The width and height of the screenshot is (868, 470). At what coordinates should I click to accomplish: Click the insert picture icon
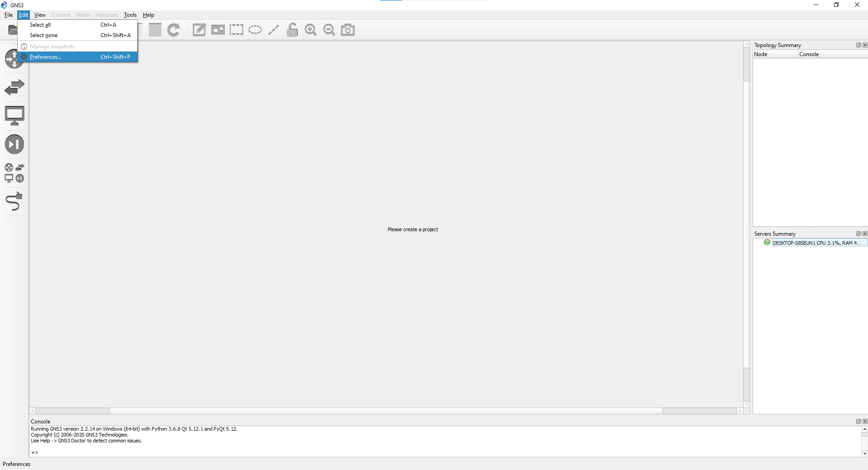point(218,30)
